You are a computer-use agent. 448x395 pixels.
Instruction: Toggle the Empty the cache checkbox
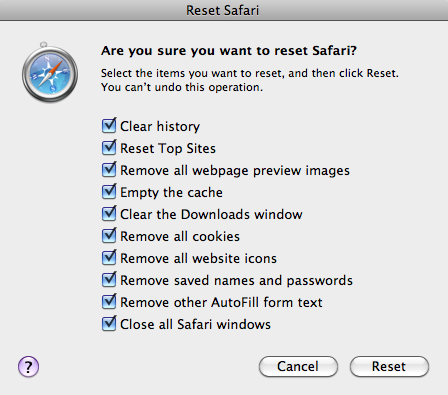[x=109, y=192]
